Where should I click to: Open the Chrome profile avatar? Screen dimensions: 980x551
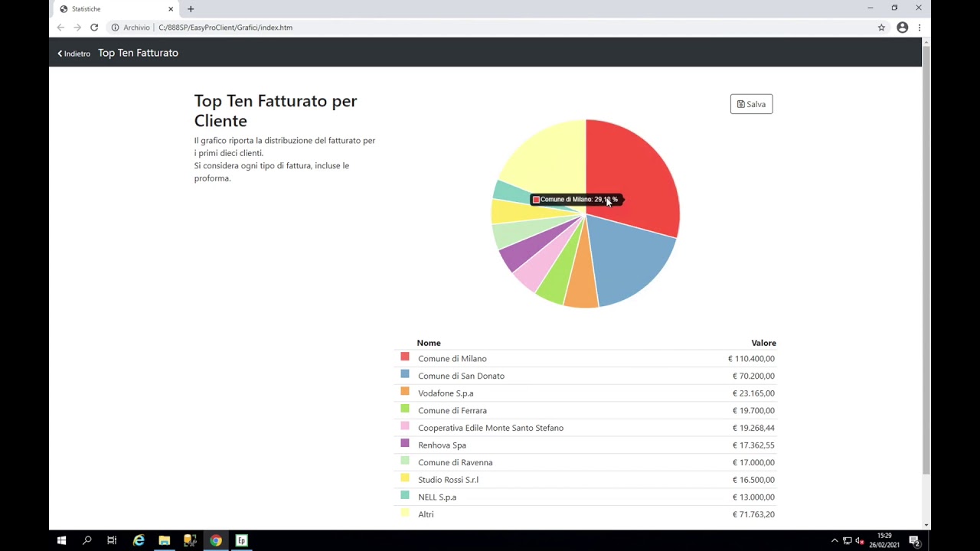[902, 28]
